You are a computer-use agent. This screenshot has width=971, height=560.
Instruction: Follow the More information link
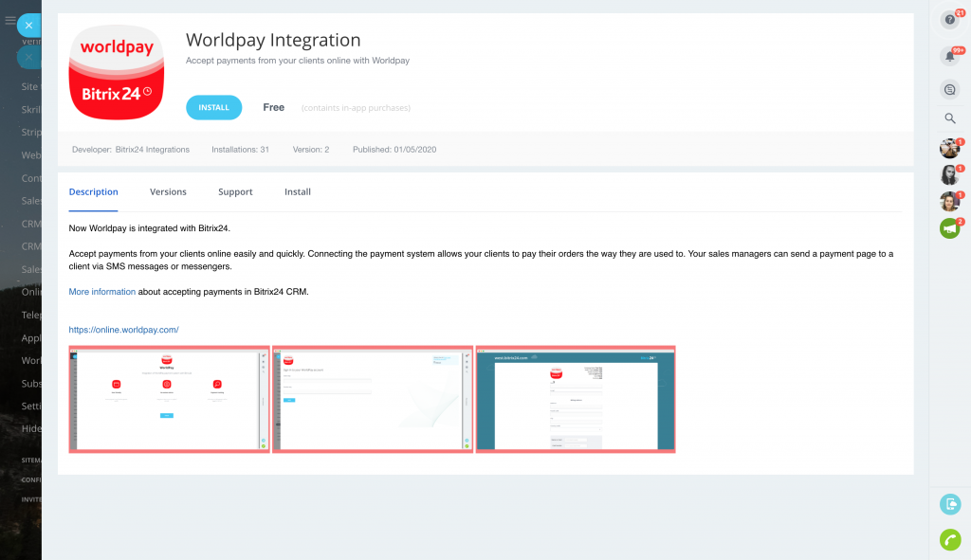click(x=102, y=292)
